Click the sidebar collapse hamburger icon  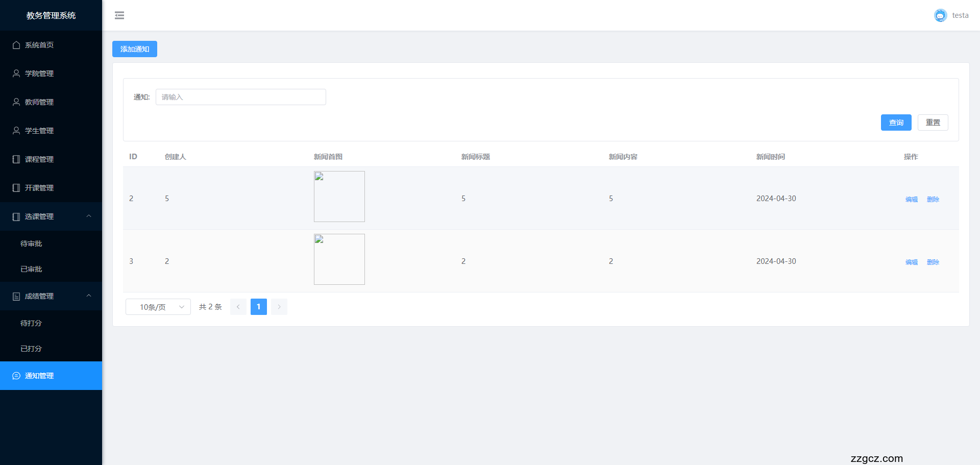coord(119,15)
